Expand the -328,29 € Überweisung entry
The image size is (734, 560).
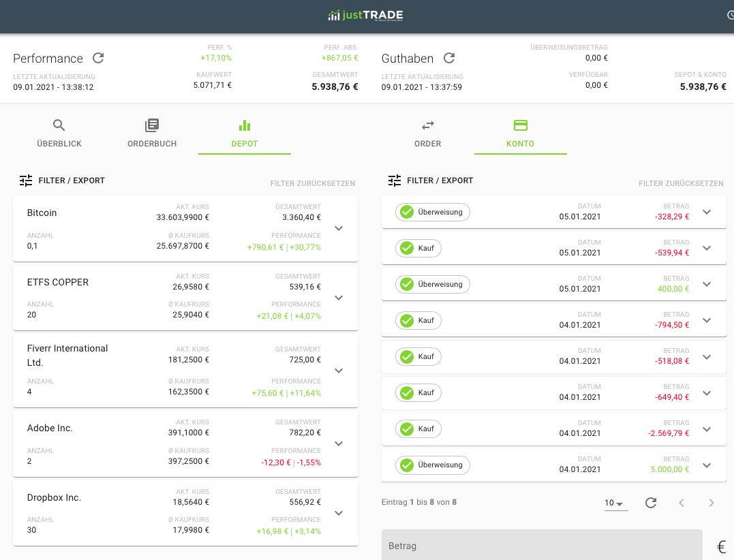[707, 212]
